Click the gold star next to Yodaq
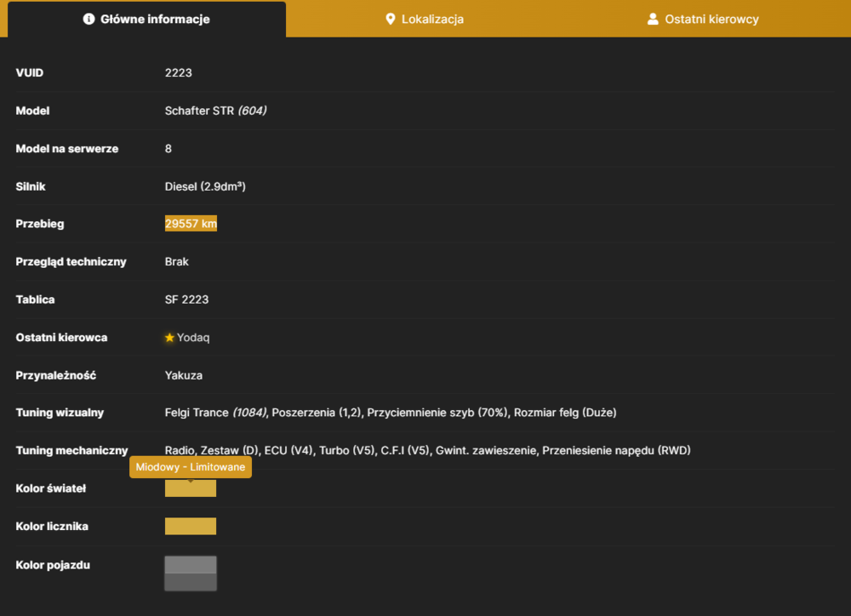The width and height of the screenshot is (851, 616). click(169, 338)
